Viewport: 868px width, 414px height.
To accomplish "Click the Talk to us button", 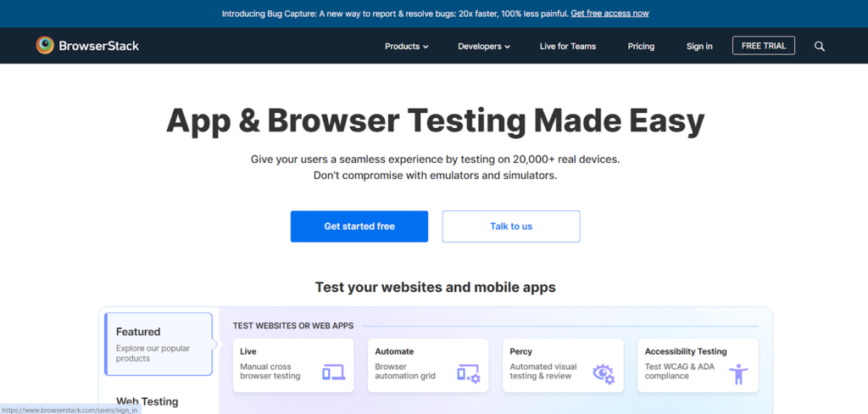I will 511,227.
